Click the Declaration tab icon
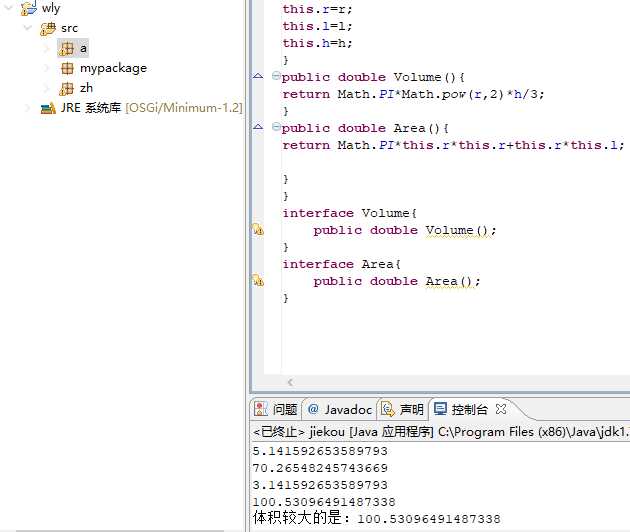The height and width of the screenshot is (532, 630). 388,409
